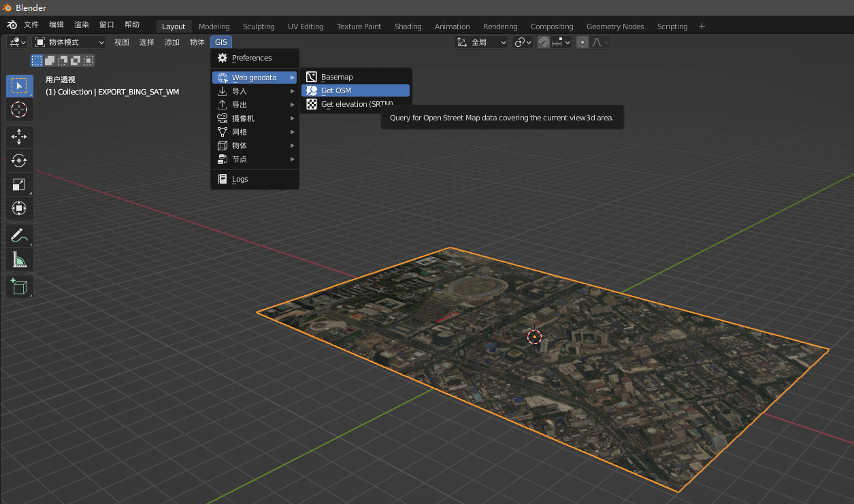The width and height of the screenshot is (854, 504).
Task: Open the 全局 transform orientation dropdown
Action: tap(481, 42)
